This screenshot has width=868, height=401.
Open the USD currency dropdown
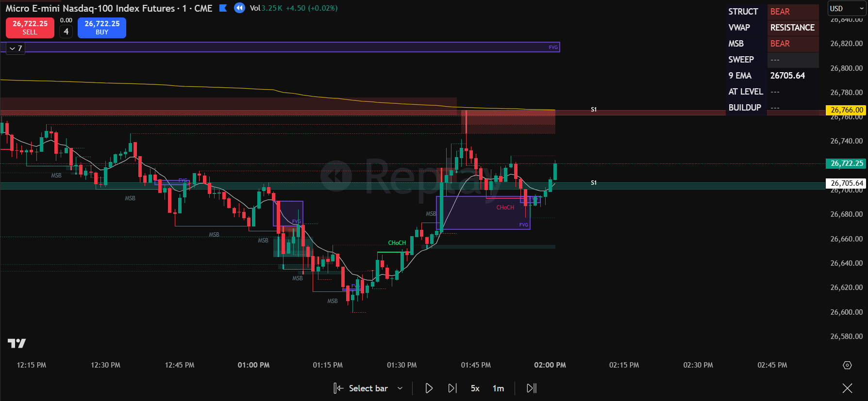[x=847, y=8]
